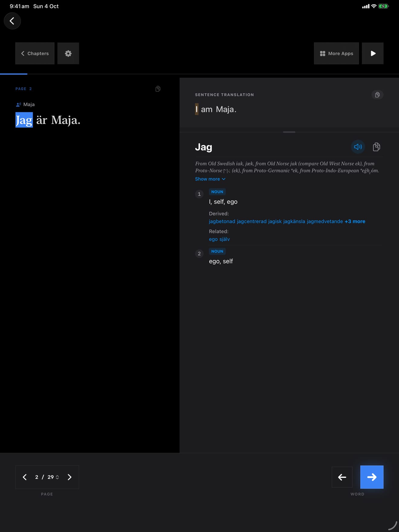This screenshot has height=532, width=399.
Task: Open settings gear button
Action: tap(68, 53)
